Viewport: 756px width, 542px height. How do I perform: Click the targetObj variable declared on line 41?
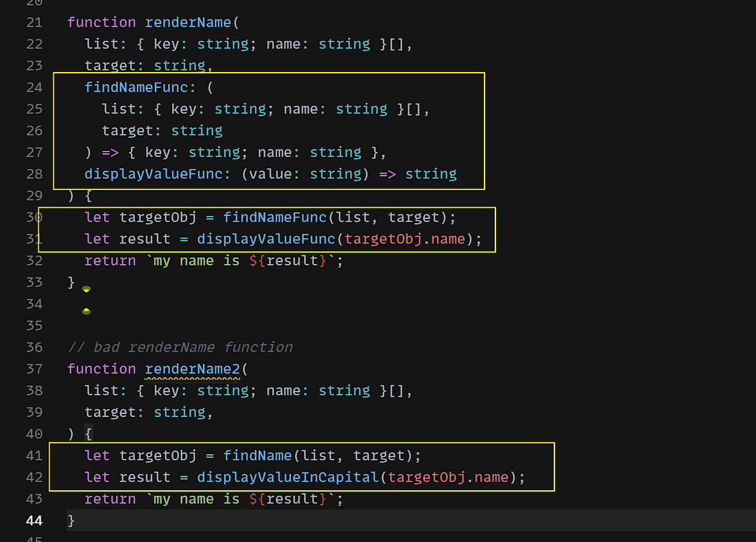[x=158, y=456]
